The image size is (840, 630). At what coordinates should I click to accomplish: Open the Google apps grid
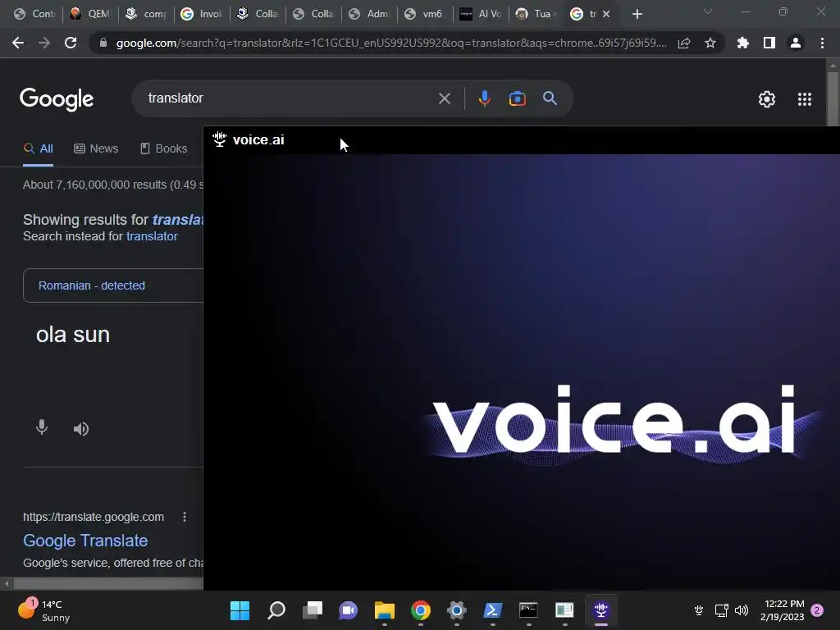(x=805, y=99)
